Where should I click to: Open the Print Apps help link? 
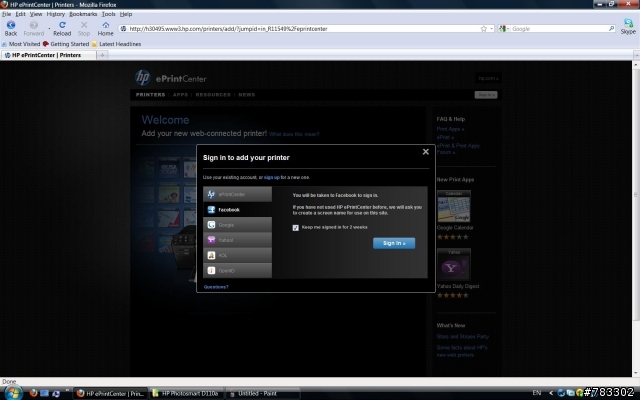tap(450, 129)
